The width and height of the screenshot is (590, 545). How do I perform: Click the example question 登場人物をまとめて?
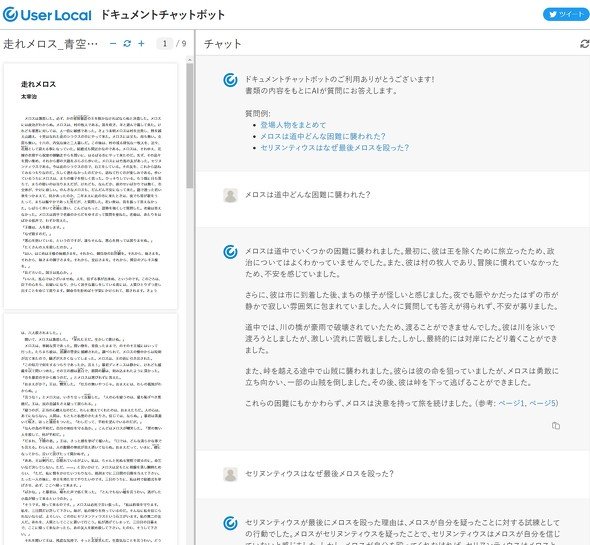pyautogui.click(x=293, y=125)
